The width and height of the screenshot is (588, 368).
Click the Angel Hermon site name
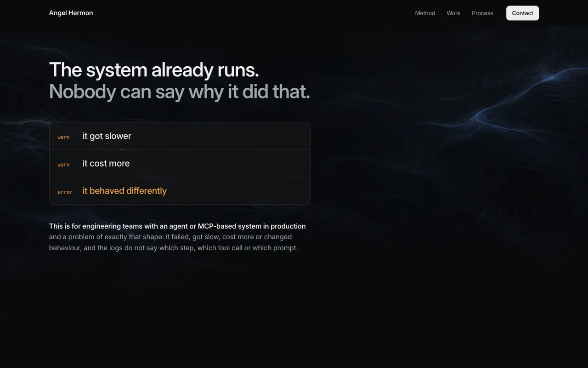pyautogui.click(x=71, y=13)
